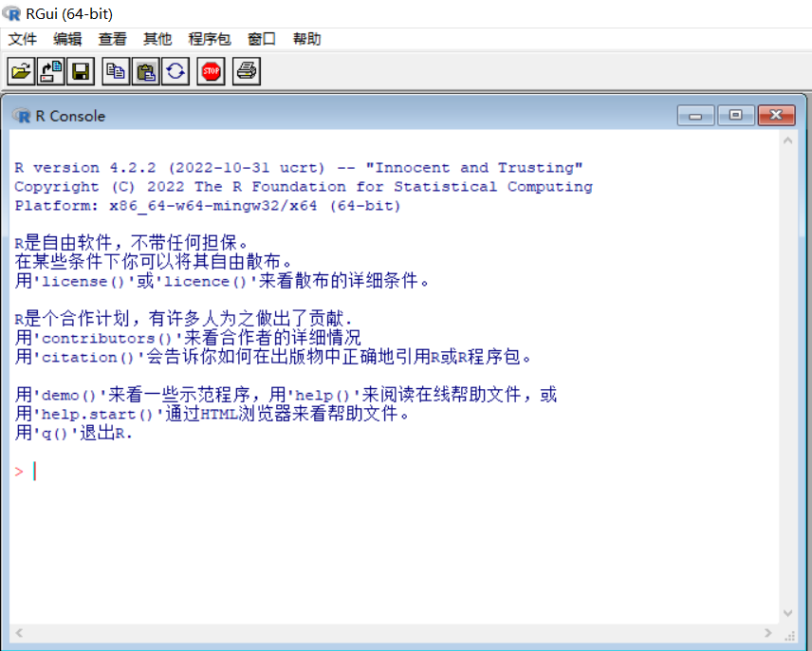The image size is (812, 651).
Task: Stop current computation with STOP icon
Action: pyautogui.click(x=211, y=71)
